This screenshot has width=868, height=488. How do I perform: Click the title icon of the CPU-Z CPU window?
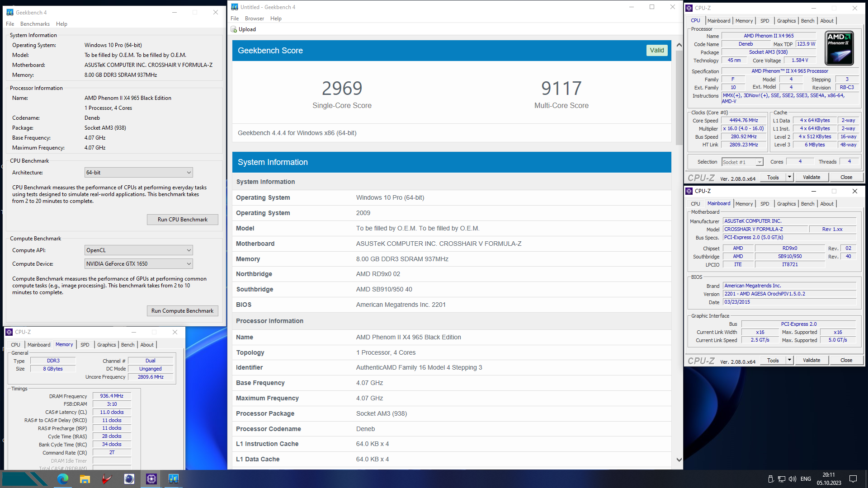point(689,8)
